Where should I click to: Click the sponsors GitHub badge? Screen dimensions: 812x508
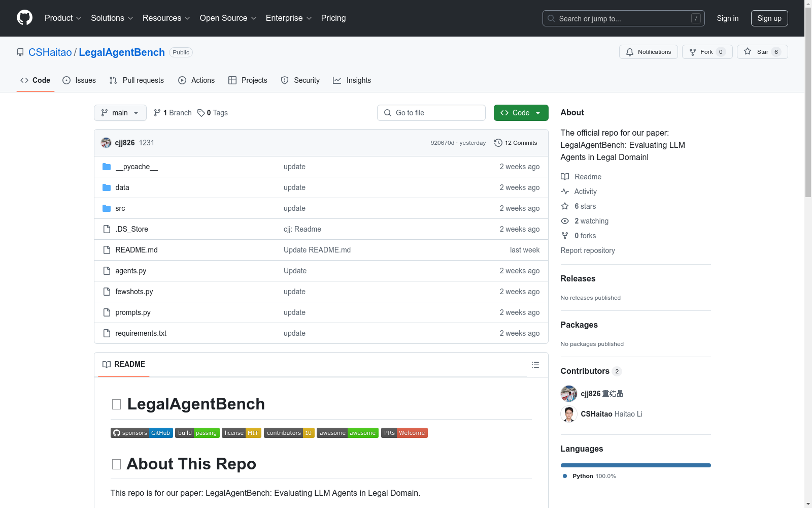tap(142, 433)
